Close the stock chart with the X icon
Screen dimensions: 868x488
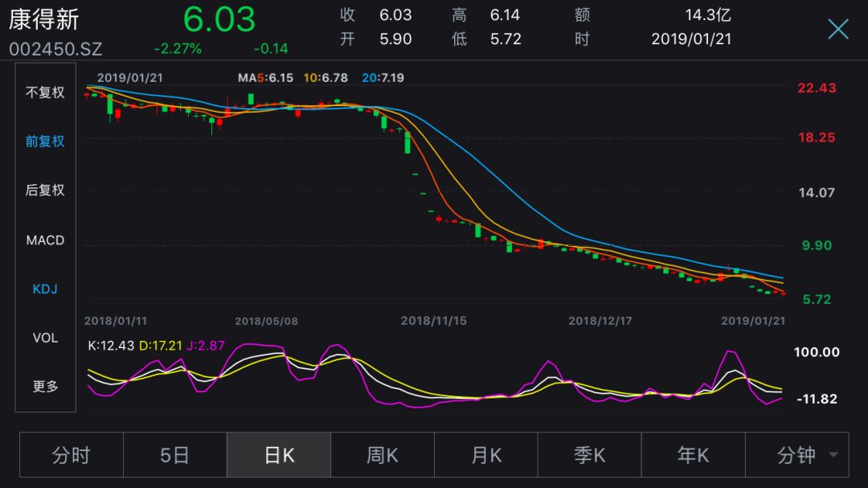[837, 30]
